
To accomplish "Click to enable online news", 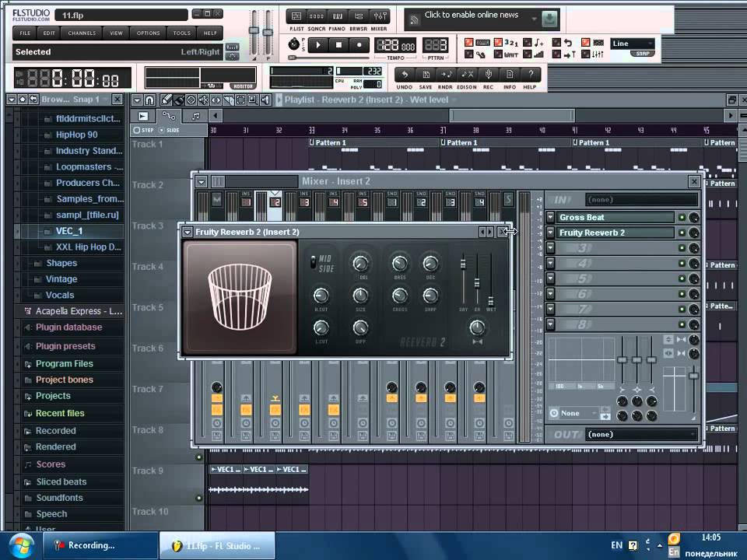I will click(x=471, y=16).
